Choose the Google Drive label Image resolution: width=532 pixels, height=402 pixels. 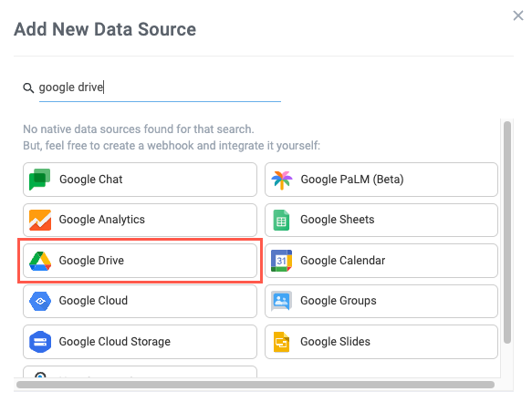91,261
